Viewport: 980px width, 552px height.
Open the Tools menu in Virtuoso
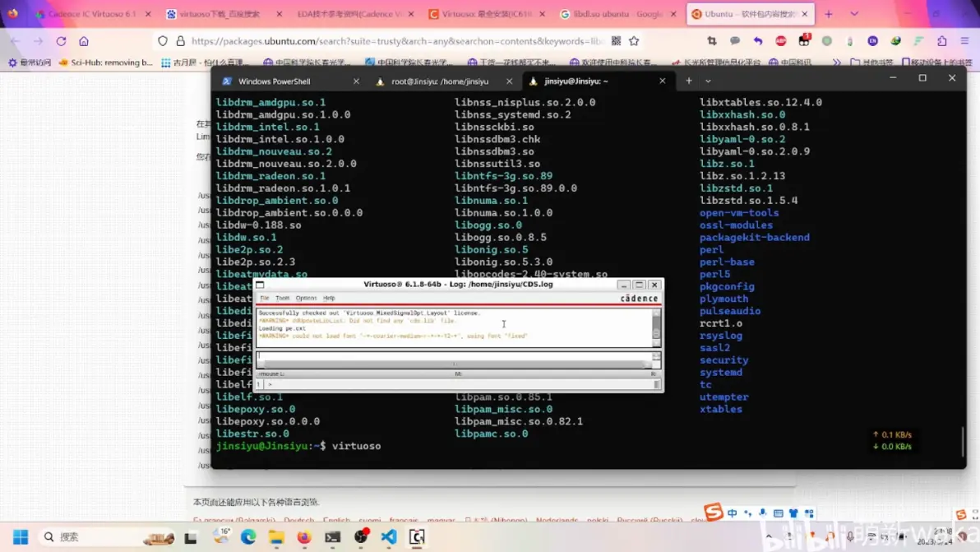[283, 298]
